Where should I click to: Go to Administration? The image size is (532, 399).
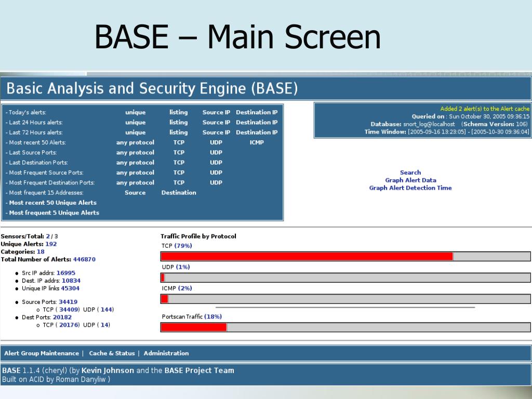(166, 353)
